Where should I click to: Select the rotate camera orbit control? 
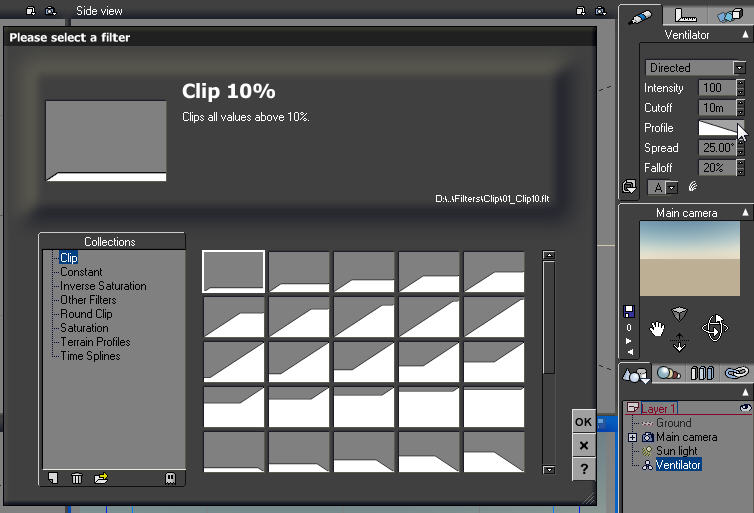tap(715, 328)
